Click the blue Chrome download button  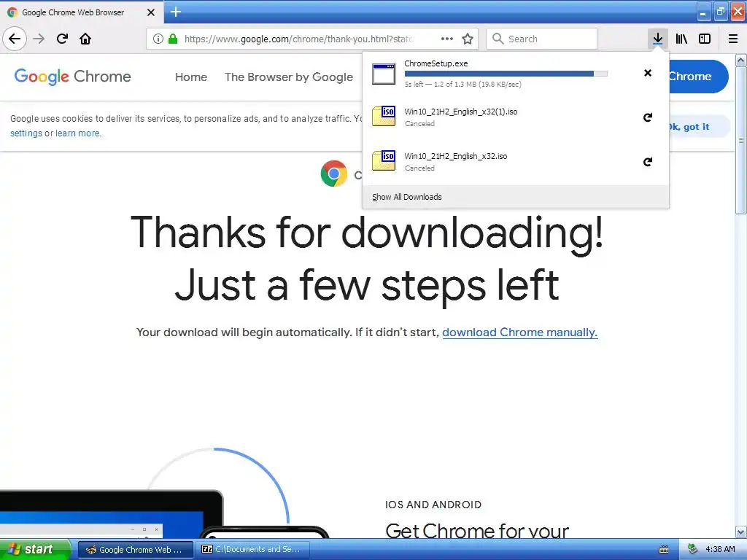[x=698, y=76]
